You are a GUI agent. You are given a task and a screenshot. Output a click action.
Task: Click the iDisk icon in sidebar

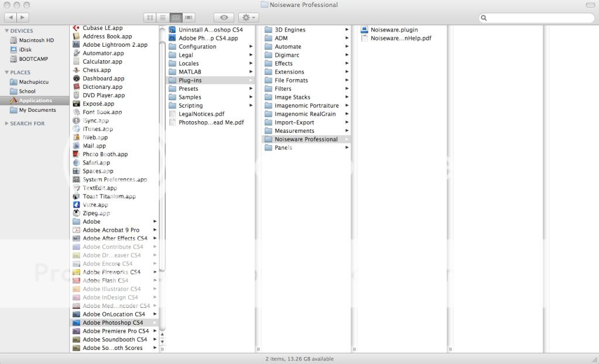13,50
